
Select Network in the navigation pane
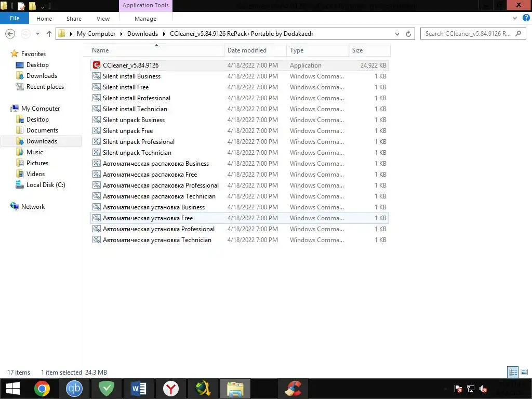[x=33, y=207]
